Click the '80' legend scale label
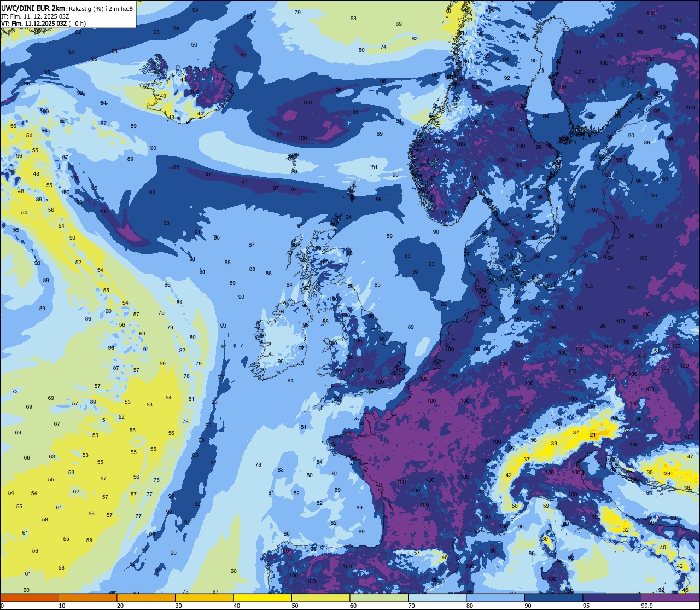The height and width of the screenshot is (610, 700). pos(470,606)
